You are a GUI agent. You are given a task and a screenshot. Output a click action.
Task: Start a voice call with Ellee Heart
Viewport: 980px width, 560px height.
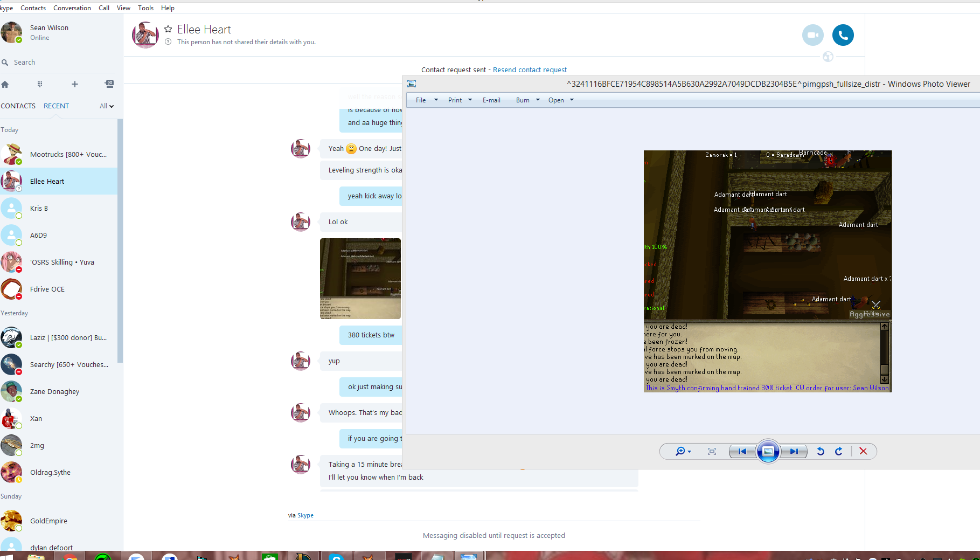click(843, 35)
